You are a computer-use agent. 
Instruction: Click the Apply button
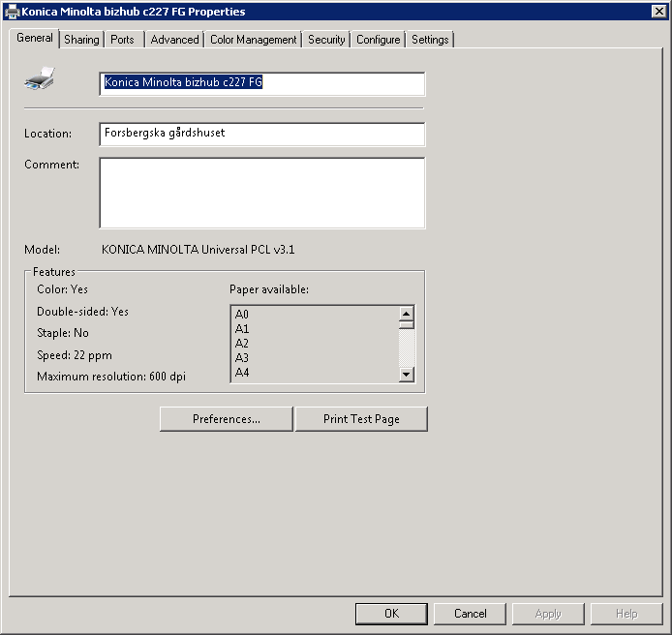point(548,614)
